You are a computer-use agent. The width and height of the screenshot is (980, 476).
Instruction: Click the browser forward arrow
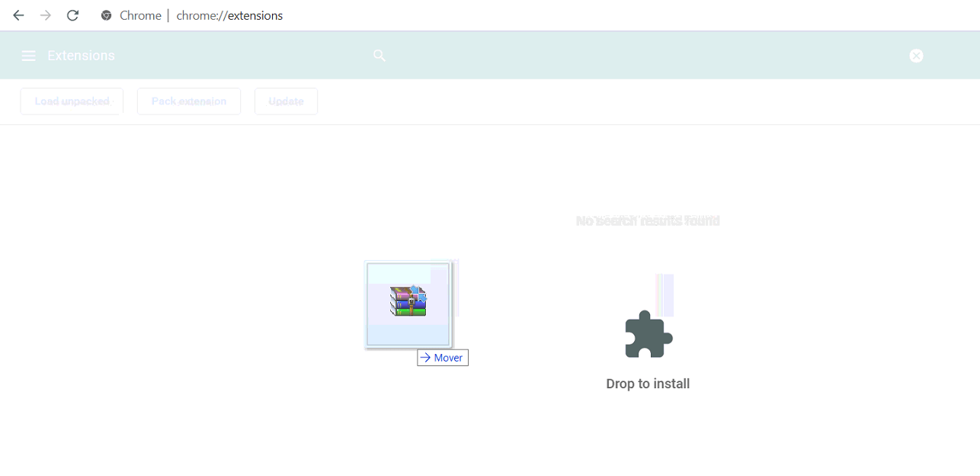pyautogui.click(x=46, y=15)
